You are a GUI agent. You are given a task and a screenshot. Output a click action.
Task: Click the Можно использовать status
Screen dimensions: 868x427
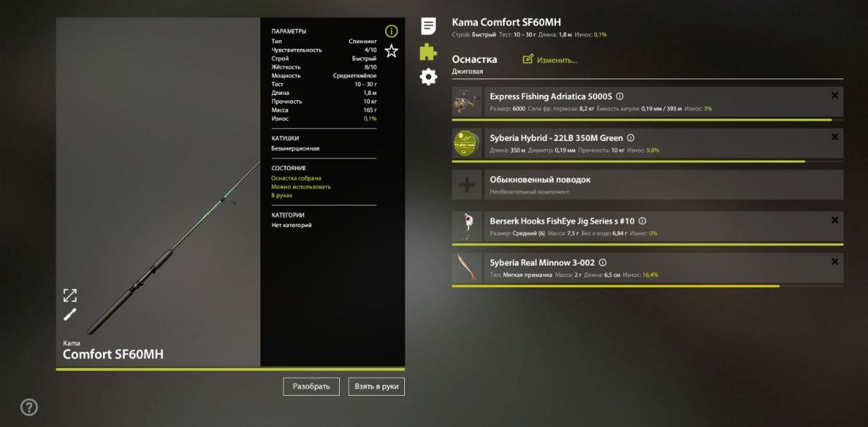pos(301,187)
